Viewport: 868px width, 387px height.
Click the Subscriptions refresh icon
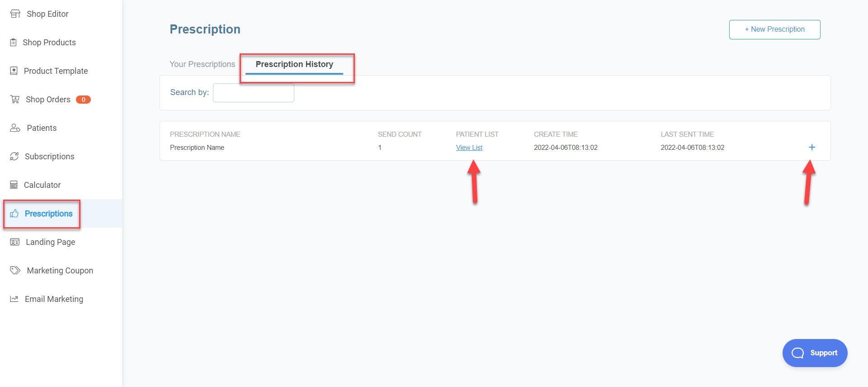14,156
